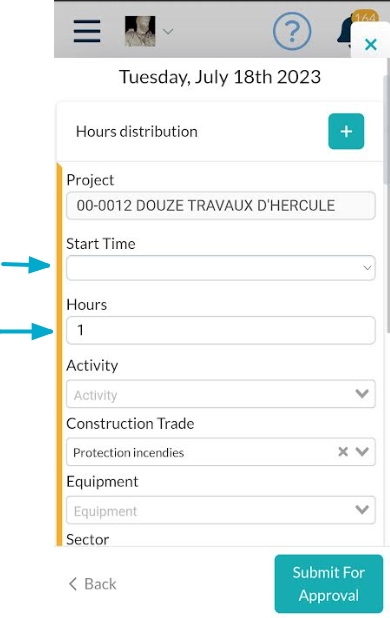Viewport: 390px width, 618px height.
Task: Click the Tuesday, July 18th 2023 date heading
Action: coord(220,77)
